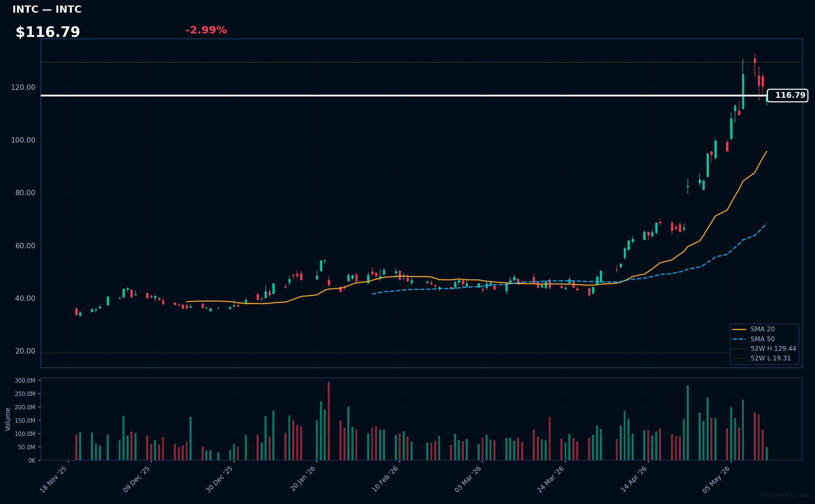Click the 120.00 price axis label
This screenshot has width=815, height=504.
point(23,88)
